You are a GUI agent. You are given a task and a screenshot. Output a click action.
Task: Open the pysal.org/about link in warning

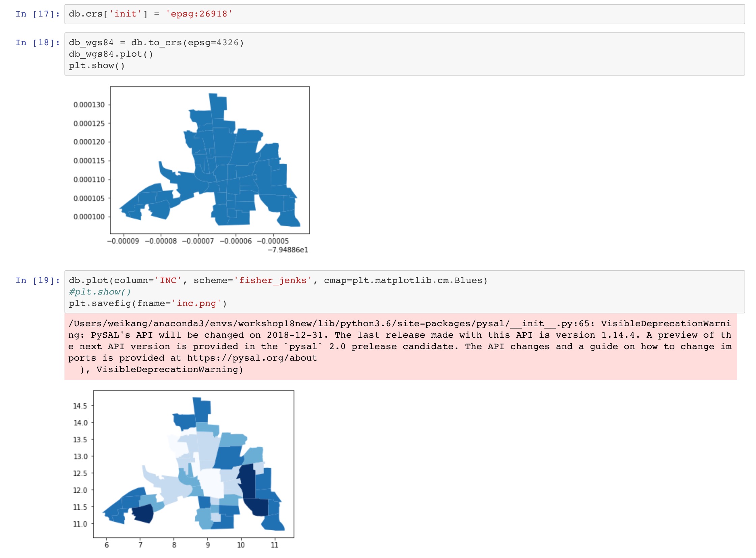pyautogui.click(x=252, y=358)
